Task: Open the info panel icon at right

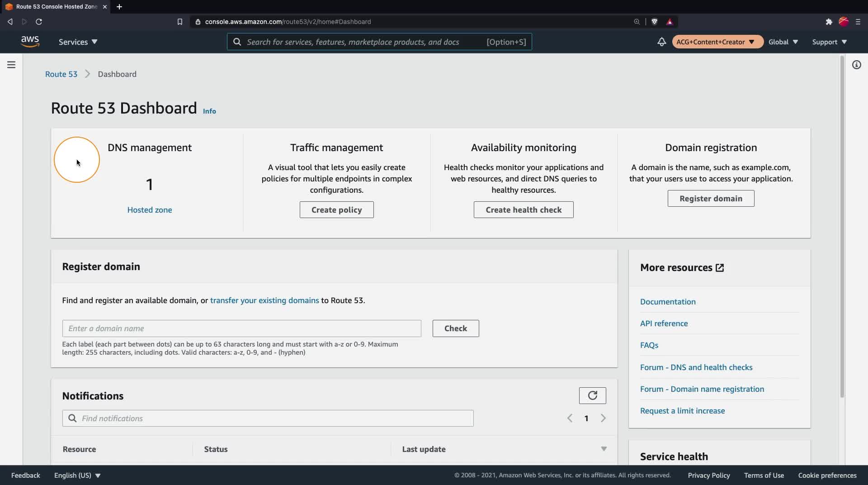Action: pos(856,65)
